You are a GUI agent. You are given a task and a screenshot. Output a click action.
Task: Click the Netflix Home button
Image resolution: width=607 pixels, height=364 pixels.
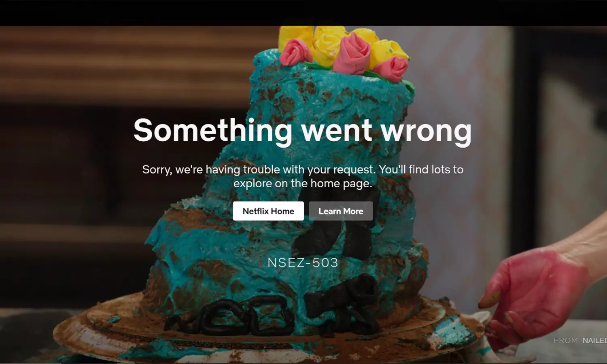coord(268,211)
